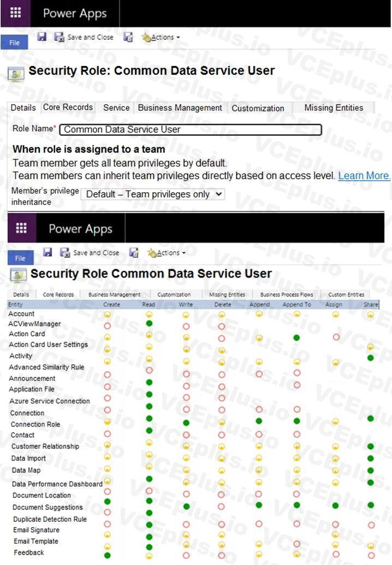Screen dimensions: 392x565
Task: Focus the Role Name text field
Action: point(191,129)
